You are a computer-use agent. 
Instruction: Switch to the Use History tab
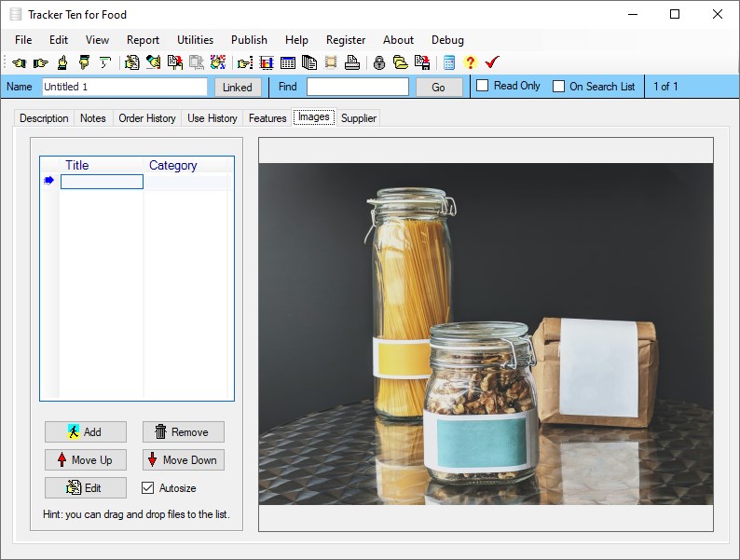212,118
